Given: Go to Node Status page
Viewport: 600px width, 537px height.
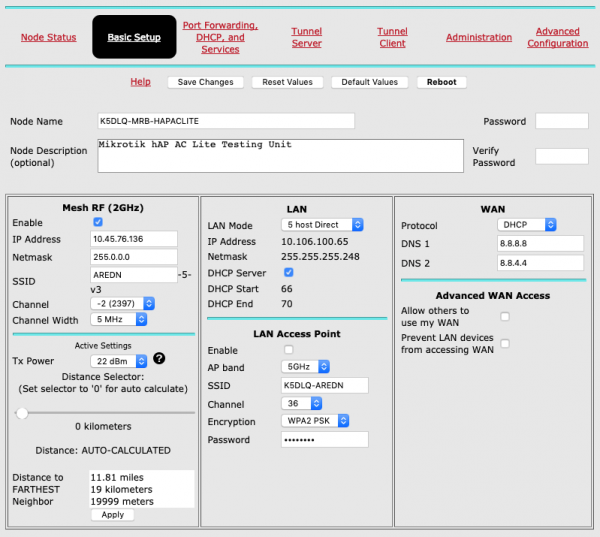Looking at the screenshot, I should click(x=49, y=37).
